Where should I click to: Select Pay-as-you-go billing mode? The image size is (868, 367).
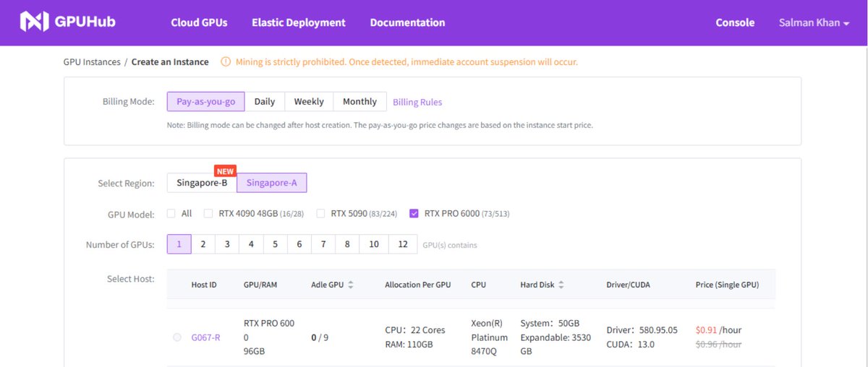tap(206, 102)
